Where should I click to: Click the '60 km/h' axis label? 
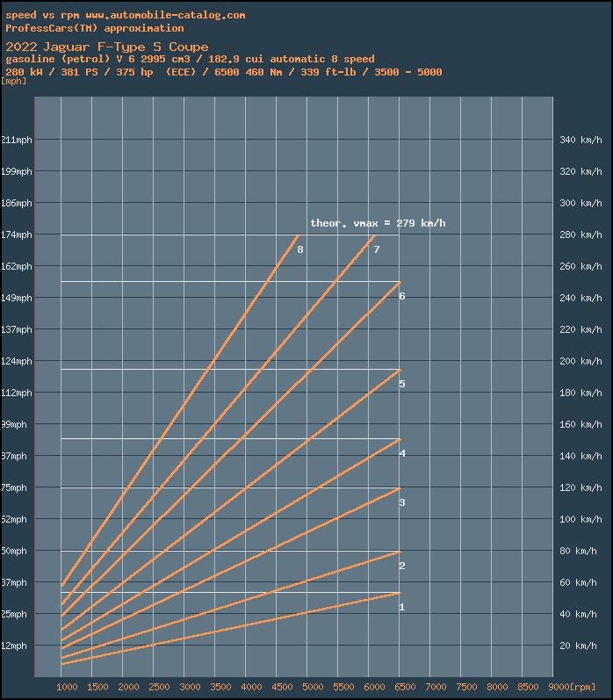tap(578, 583)
